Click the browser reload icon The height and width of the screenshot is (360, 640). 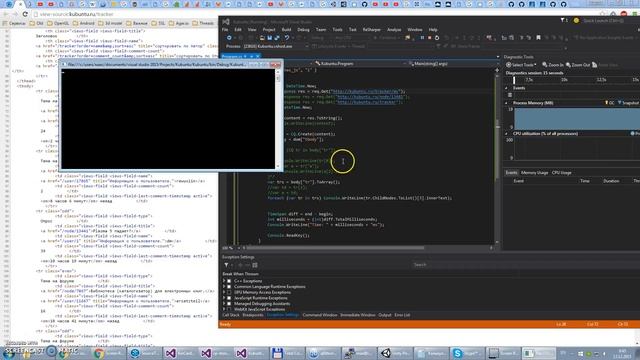(x=25, y=14)
